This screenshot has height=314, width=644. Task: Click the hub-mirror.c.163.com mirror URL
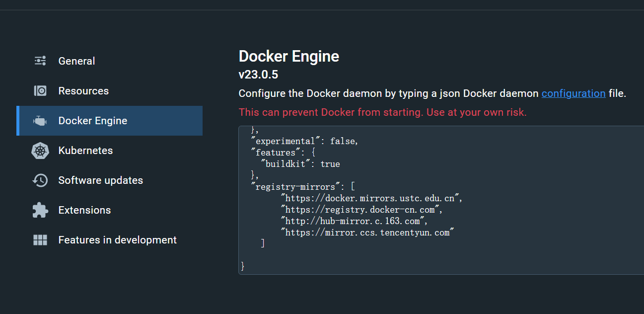click(x=354, y=221)
